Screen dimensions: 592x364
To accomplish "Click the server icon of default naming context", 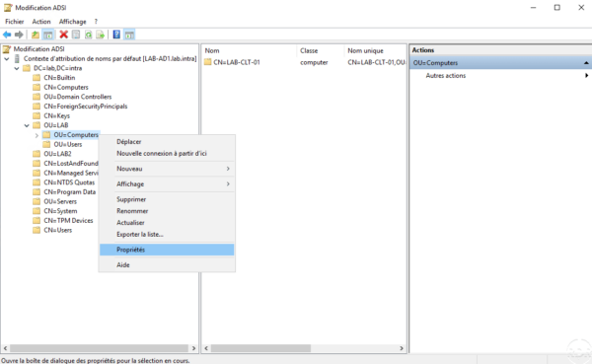I will pos(17,58).
